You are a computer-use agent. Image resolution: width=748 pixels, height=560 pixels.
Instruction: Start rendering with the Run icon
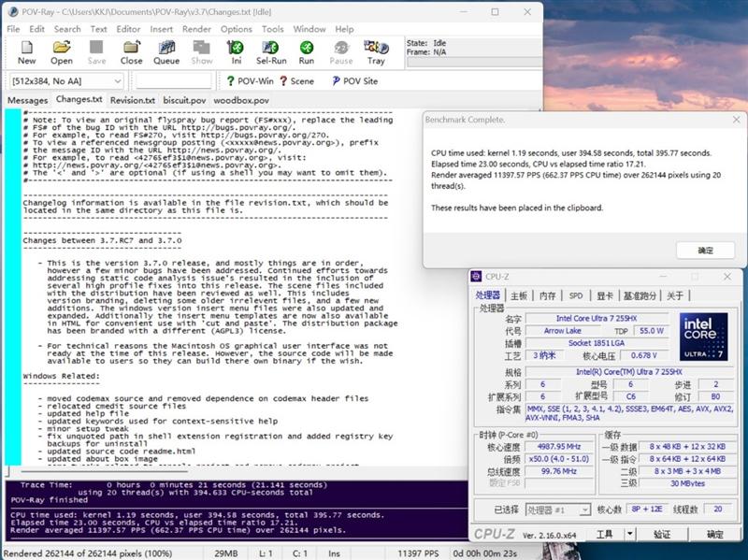click(x=306, y=50)
